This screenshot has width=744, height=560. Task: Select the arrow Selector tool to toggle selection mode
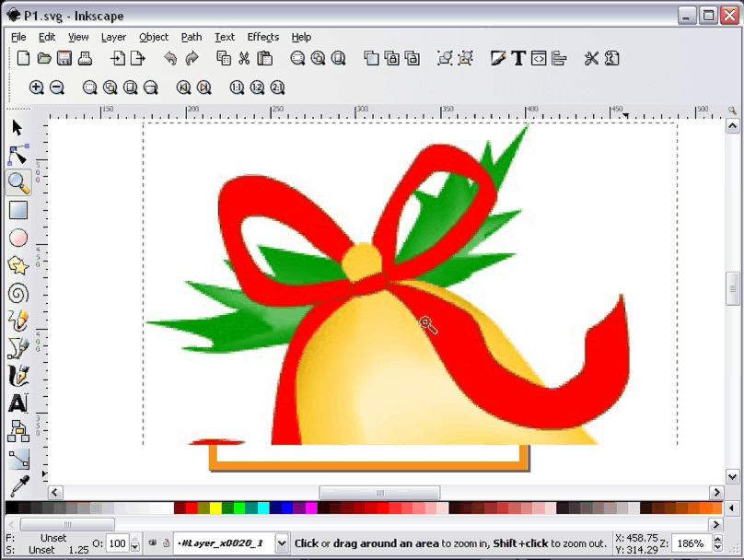17,127
